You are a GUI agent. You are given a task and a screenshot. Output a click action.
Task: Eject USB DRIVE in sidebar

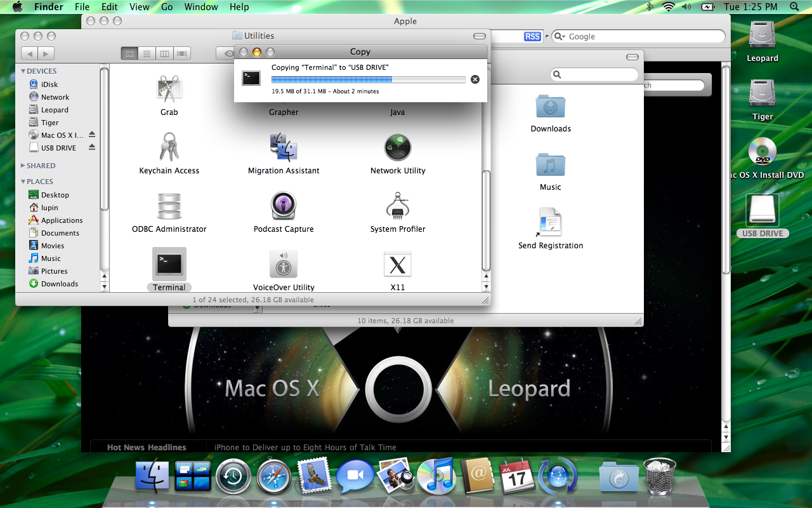tap(92, 147)
